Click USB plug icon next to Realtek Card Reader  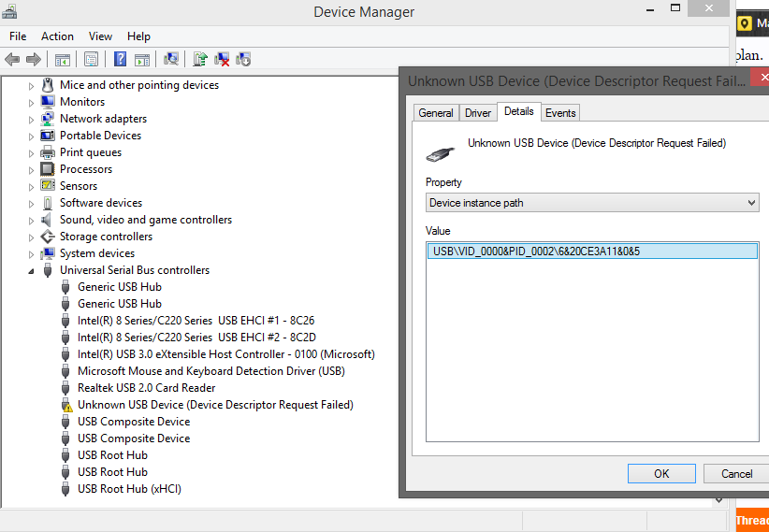click(x=65, y=388)
